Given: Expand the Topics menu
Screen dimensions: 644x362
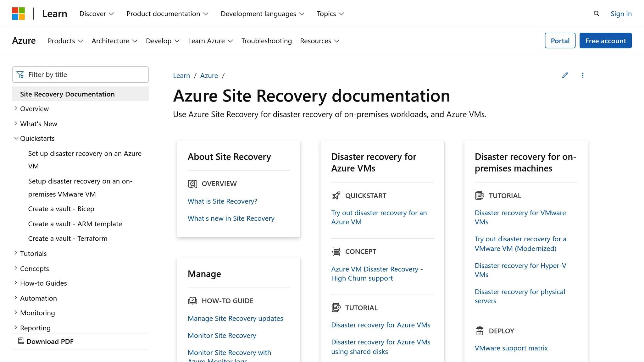Looking at the screenshot, I should 330,14.
